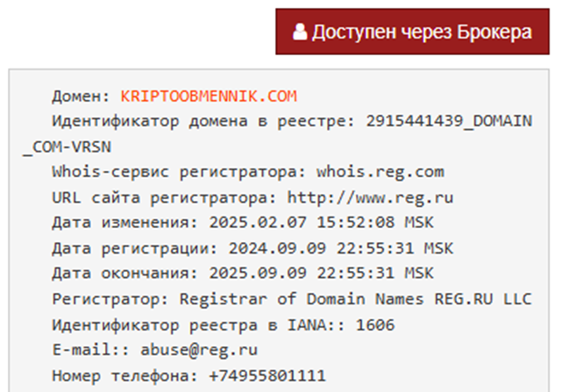
Task: Click the "E-mail::" field label
Action: click(86, 351)
